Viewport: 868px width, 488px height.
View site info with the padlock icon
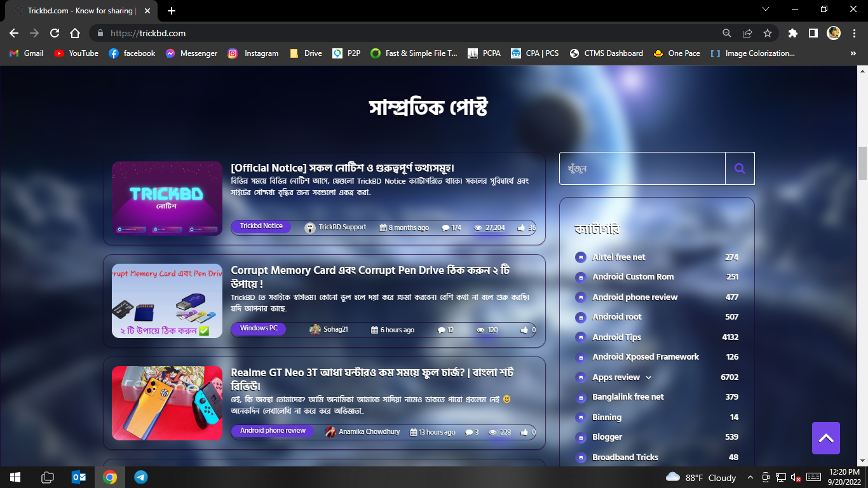click(100, 33)
